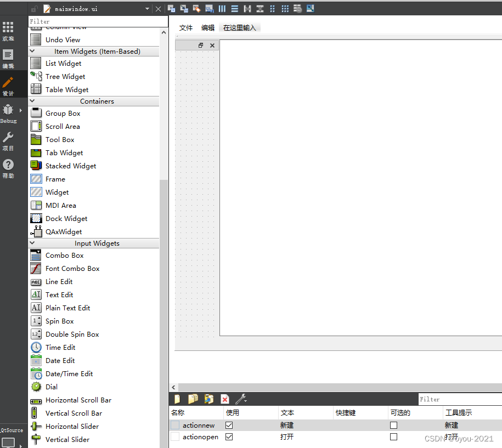Open the 文件 menu in the form
The height and width of the screenshot is (448, 502).
(x=185, y=27)
